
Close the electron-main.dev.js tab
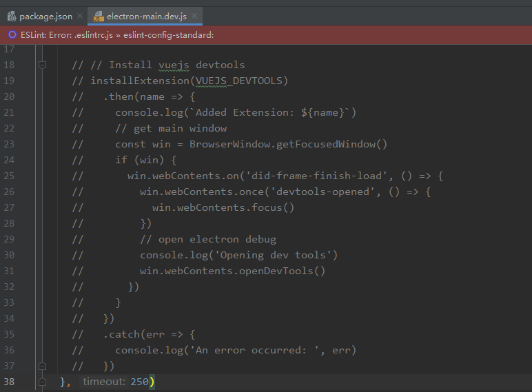coord(194,17)
